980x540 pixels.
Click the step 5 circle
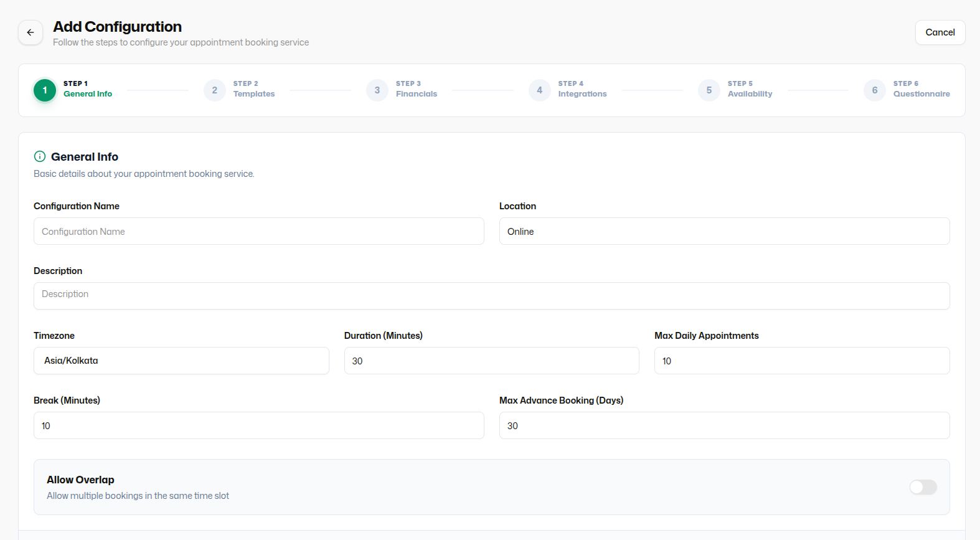(x=709, y=90)
